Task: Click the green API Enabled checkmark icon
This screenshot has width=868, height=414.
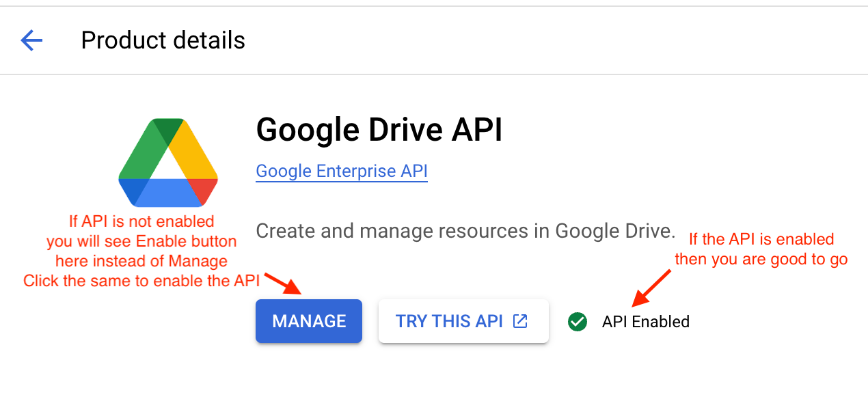Action: pos(578,321)
